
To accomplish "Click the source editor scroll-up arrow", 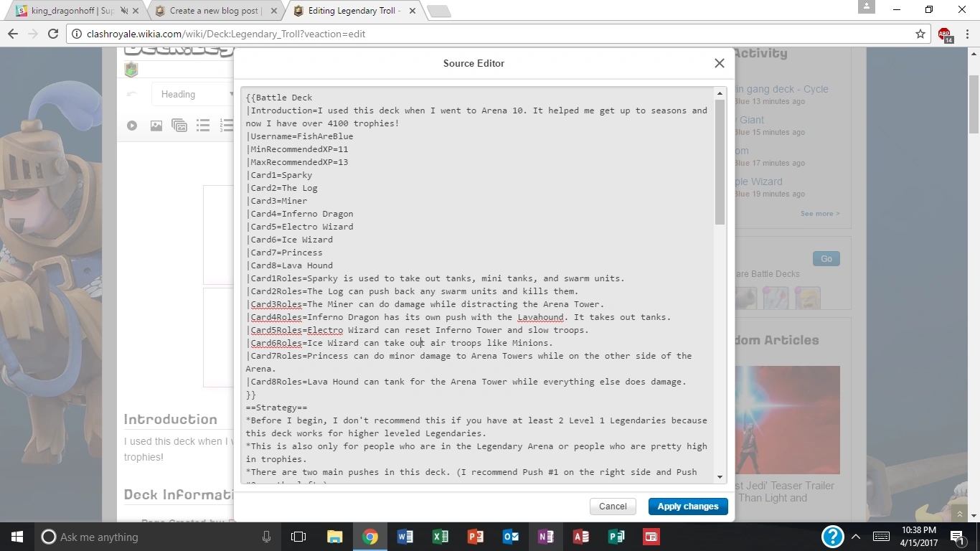I will click(720, 94).
